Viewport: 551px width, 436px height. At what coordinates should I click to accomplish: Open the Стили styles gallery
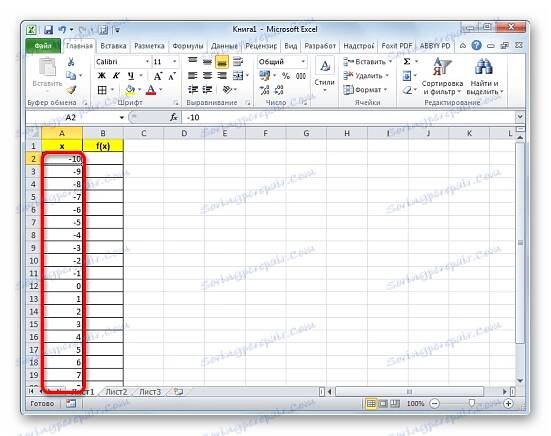pyautogui.click(x=324, y=75)
